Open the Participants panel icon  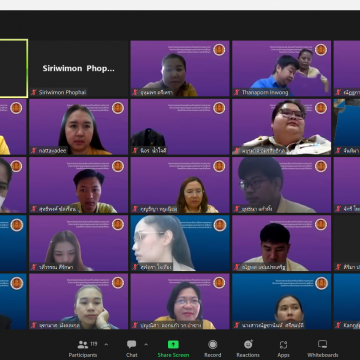(83, 345)
